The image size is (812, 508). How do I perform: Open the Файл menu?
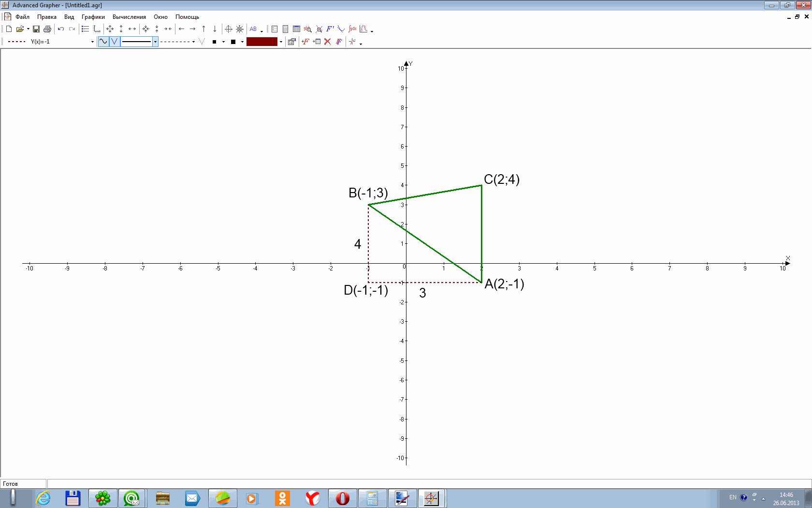[x=22, y=17]
